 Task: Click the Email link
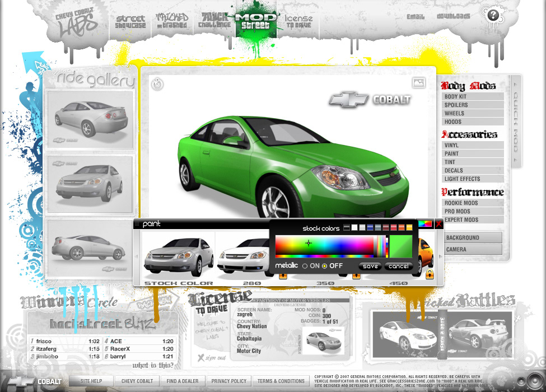[x=416, y=17]
